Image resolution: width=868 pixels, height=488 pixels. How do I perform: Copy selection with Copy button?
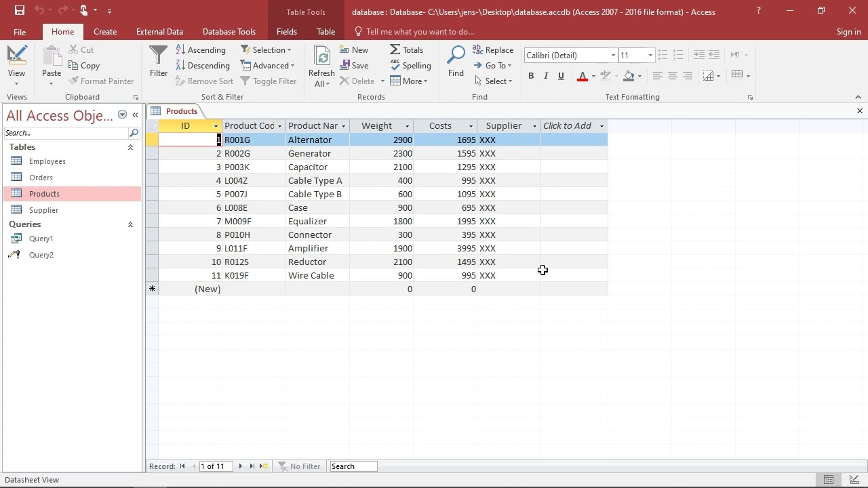(x=84, y=65)
